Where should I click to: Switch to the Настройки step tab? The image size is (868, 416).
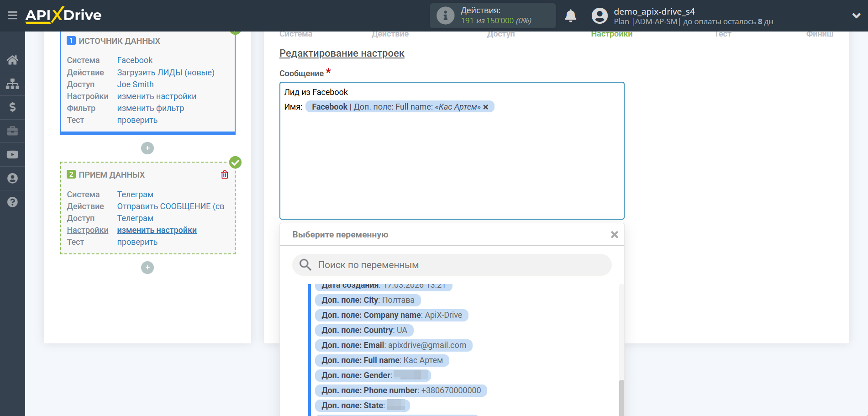pyautogui.click(x=611, y=34)
